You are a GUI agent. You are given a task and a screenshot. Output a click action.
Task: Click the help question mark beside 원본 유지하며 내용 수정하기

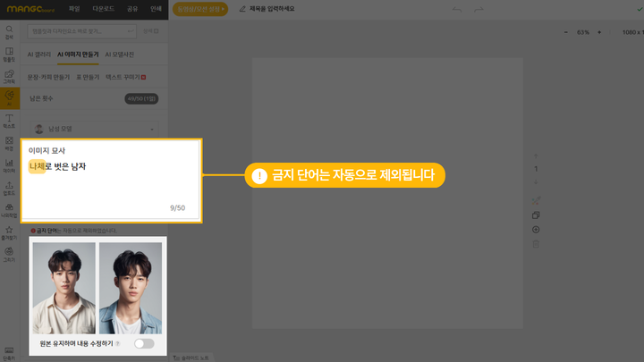point(118,344)
